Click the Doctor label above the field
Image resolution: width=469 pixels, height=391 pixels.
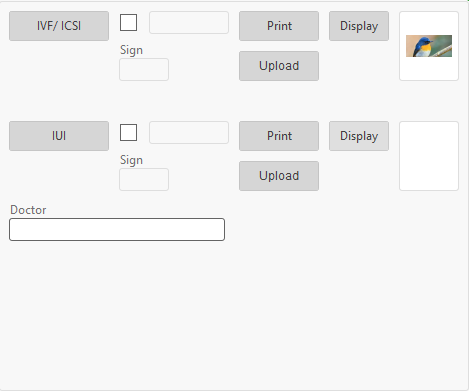(28, 210)
